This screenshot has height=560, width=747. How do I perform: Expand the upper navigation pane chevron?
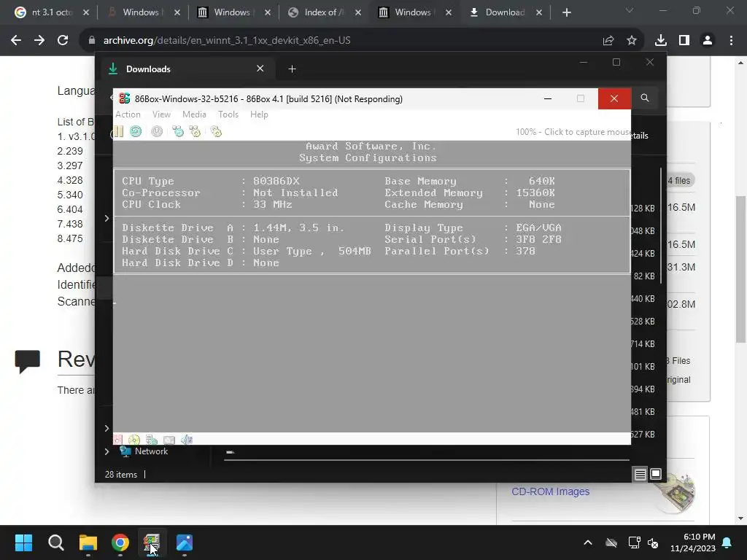(107, 218)
